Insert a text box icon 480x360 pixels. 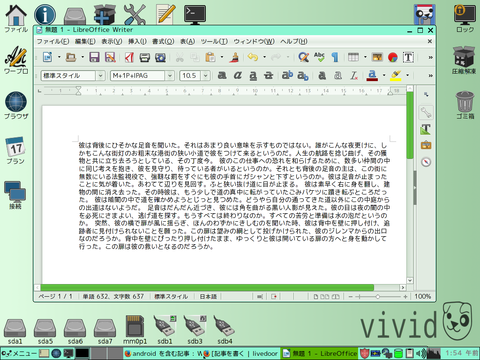click(x=408, y=57)
